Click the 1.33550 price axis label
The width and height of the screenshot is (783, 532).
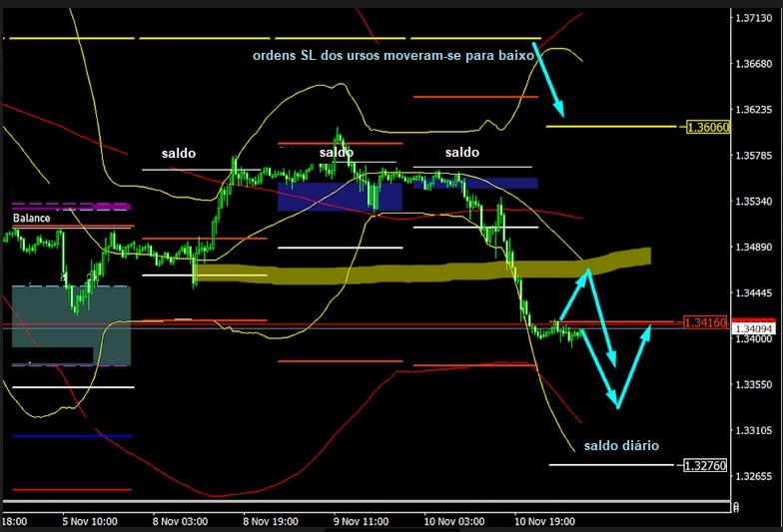coord(753,384)
